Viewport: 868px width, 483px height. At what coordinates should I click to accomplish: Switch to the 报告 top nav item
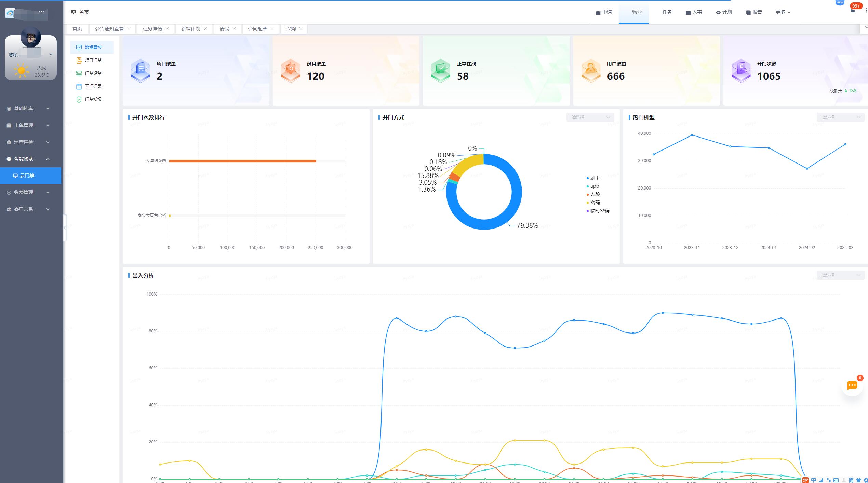754,12
